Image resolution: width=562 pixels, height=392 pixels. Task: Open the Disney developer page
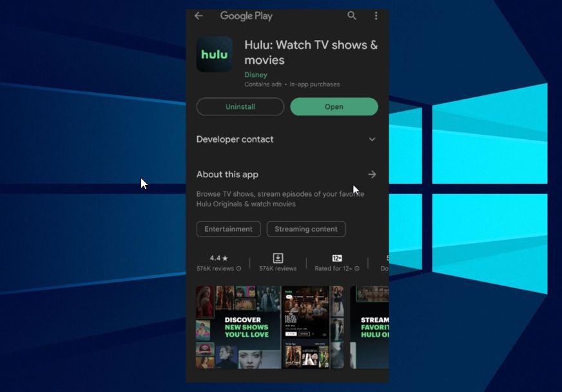point(256,75)
